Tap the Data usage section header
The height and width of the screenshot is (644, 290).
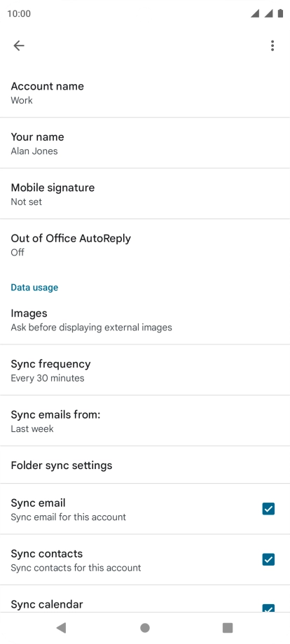34,287
